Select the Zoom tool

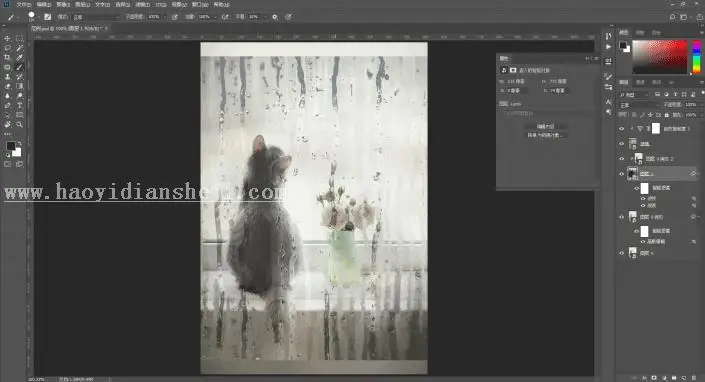pyautogui.click(x=20, y=124)
